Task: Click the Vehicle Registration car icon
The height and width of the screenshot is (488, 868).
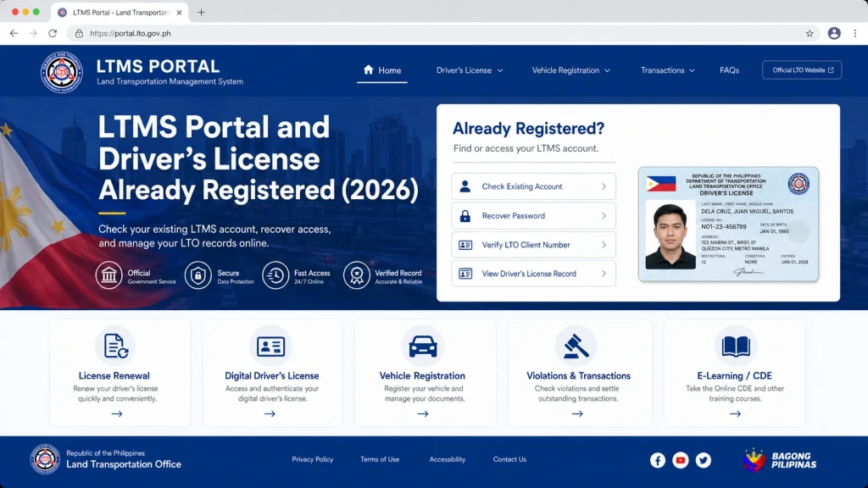Action: point(423,347)
